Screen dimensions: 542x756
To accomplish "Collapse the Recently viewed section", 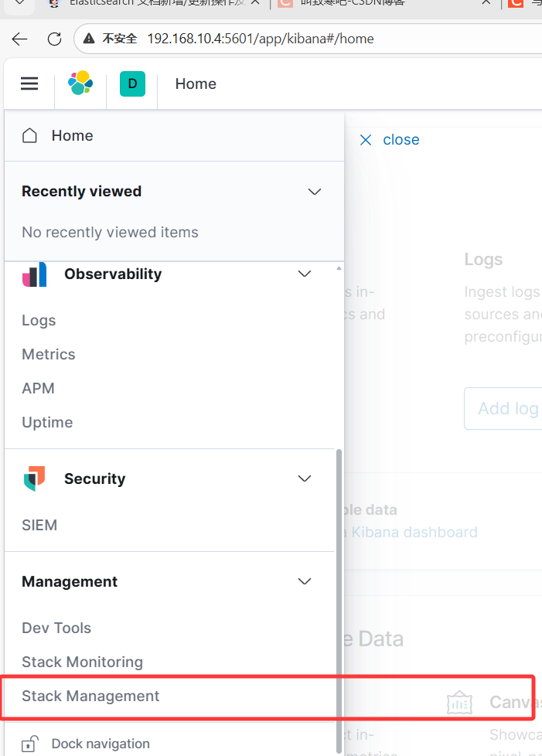I will (x=315, y=192).
